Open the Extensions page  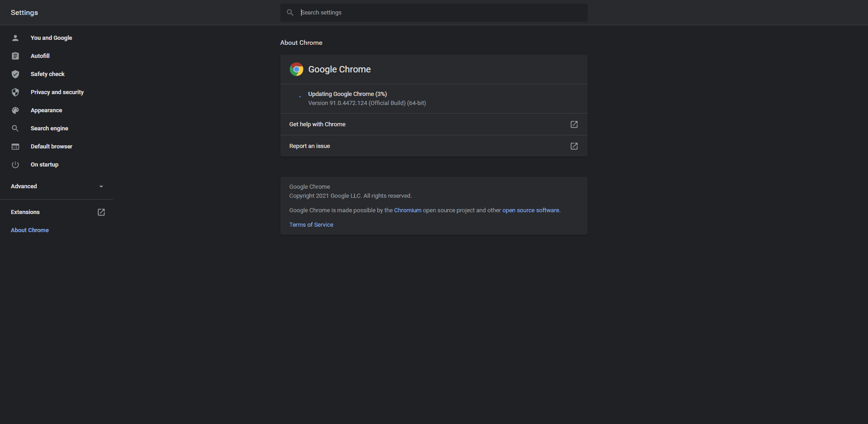coord(25,212)
